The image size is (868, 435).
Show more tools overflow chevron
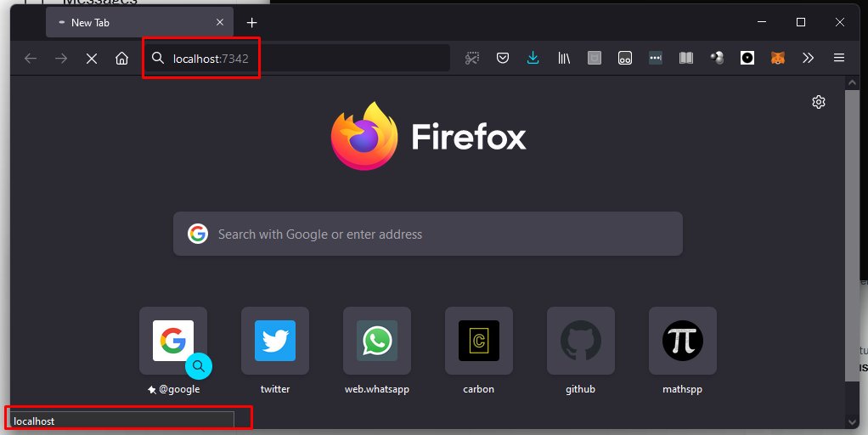coord(809,58)
